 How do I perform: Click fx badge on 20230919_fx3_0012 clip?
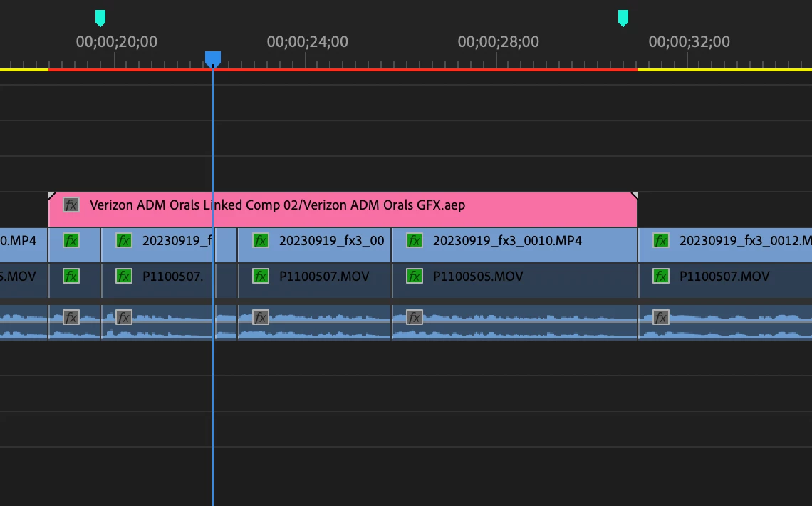click(661, 241)
